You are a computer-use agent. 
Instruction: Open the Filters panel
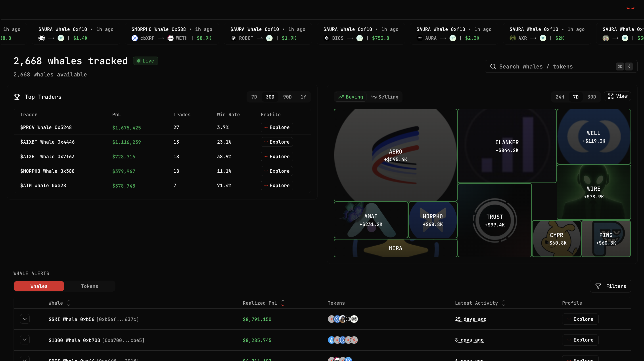click(x=610, y=286)
